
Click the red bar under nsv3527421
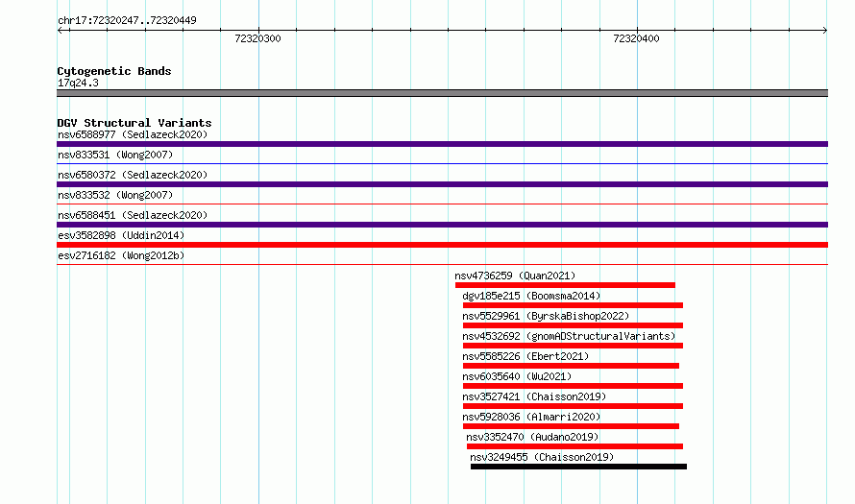[x=573, y=406]
